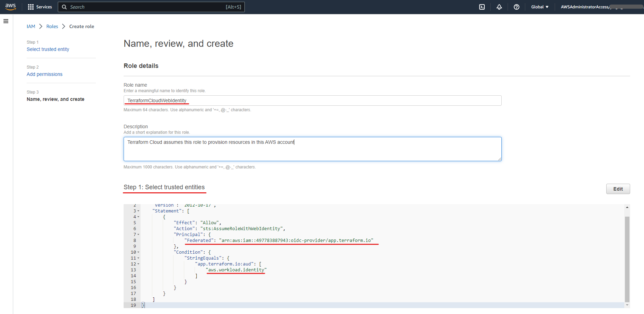Open the AWSAdministratorAccess account menu

[x=602, y=7]
